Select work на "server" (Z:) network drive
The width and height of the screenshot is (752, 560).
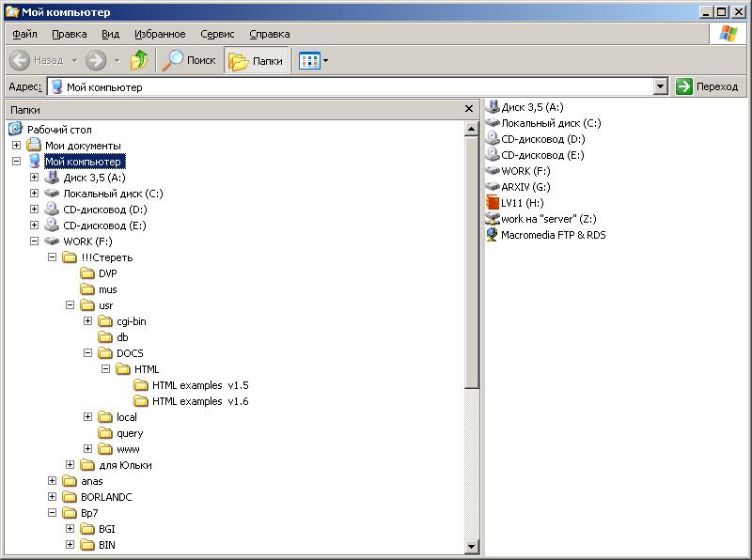pyautogui.click(x=540, y=219)
